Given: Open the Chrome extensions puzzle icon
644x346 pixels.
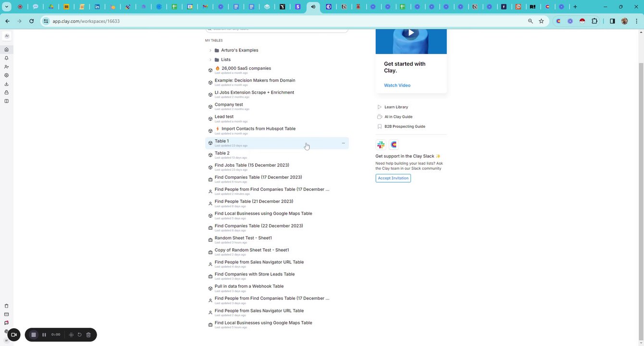Looking at the screenshot, I should (x=594, y=21).
